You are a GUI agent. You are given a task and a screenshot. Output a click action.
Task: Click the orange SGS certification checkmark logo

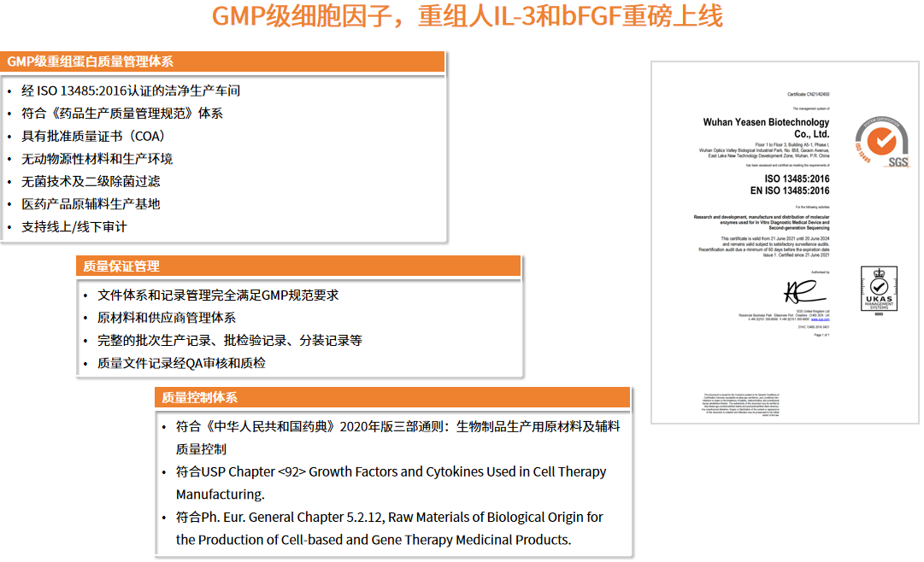click(x=880, y=141)
